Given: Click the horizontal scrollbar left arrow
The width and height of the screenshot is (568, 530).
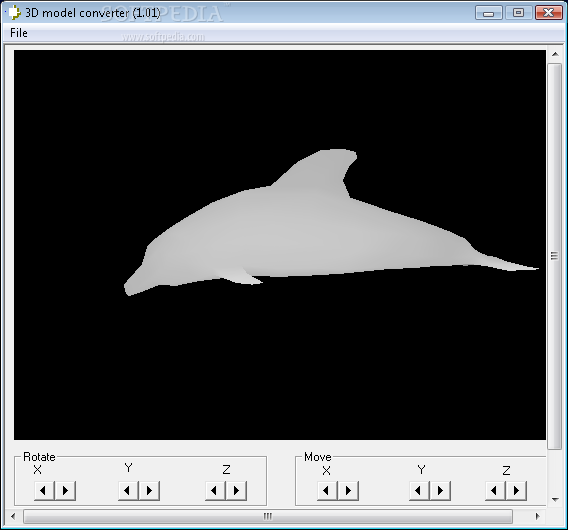Looking at the screenshot, I should click(x=13, y=516).
